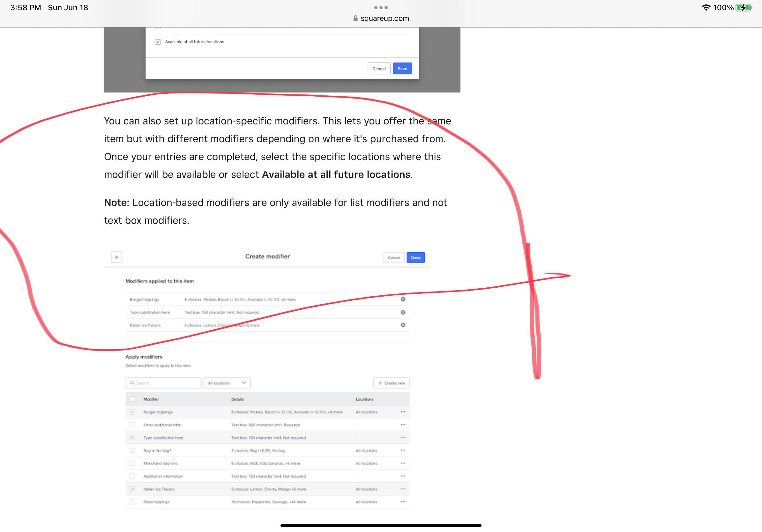Open more options for Burger toppings row
The image size is (762, 532).
pyautogui.click(x=403, y=412)
